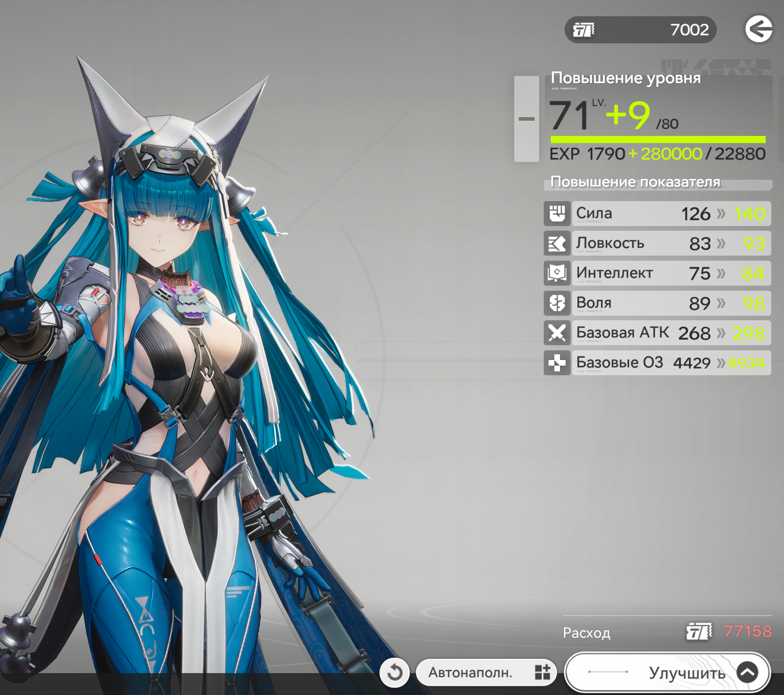The height and width of the screenshot is (695, 784).
Task: Click the 7002 currency balance value
Action: tap(689, 30)
